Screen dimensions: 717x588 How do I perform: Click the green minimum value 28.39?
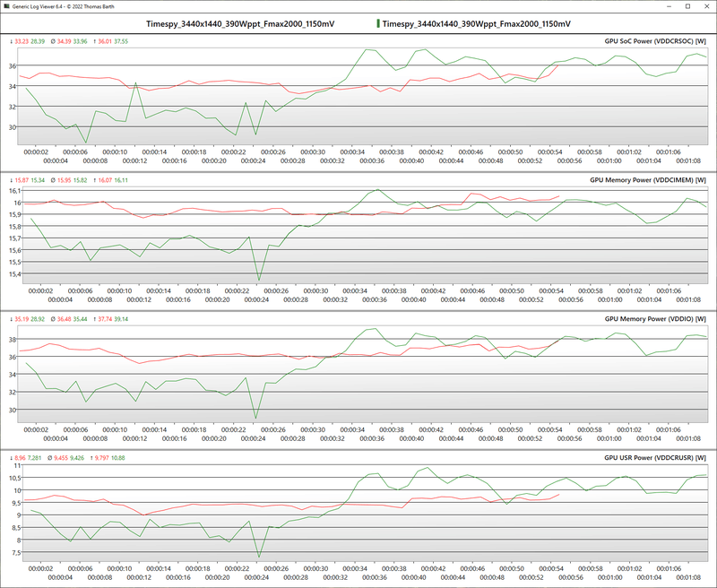(x=38, y=41)
